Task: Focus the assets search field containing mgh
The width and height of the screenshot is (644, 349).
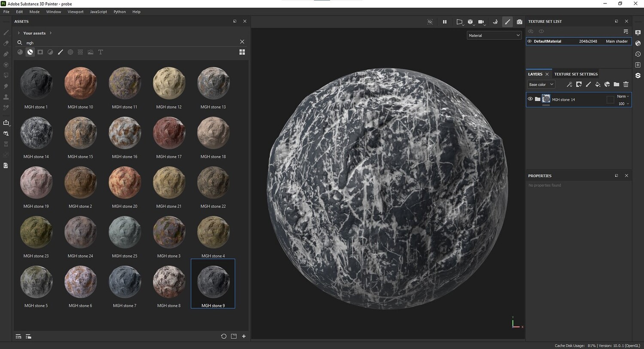Action: [131, 42]
